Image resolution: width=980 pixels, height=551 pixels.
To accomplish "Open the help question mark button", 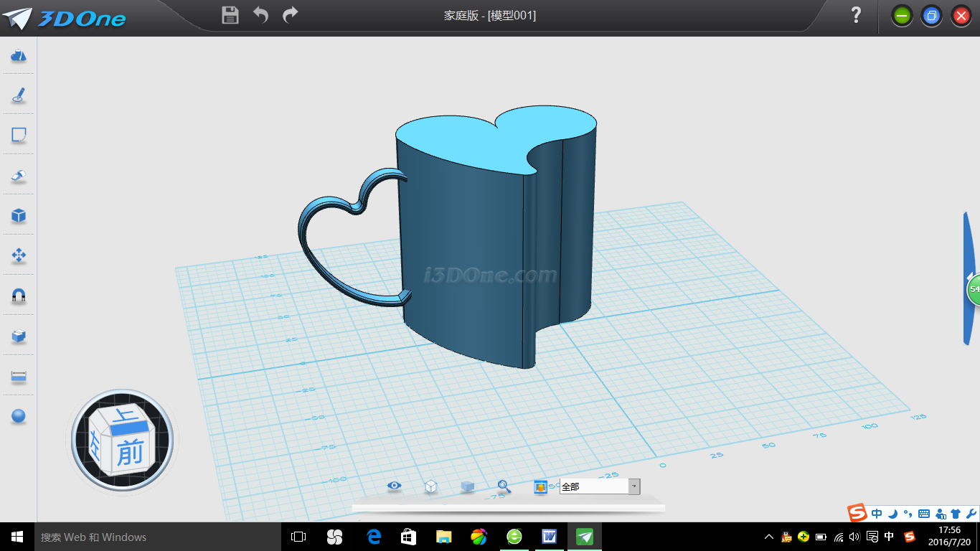I will click(x=856, y=15).
